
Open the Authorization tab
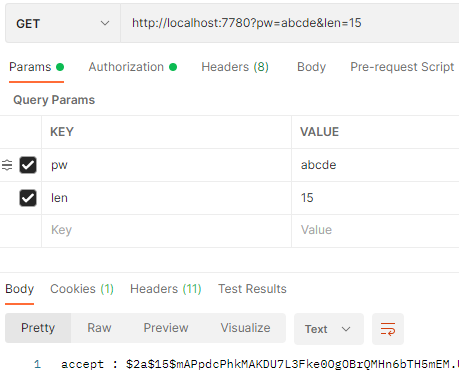(132, 67)
